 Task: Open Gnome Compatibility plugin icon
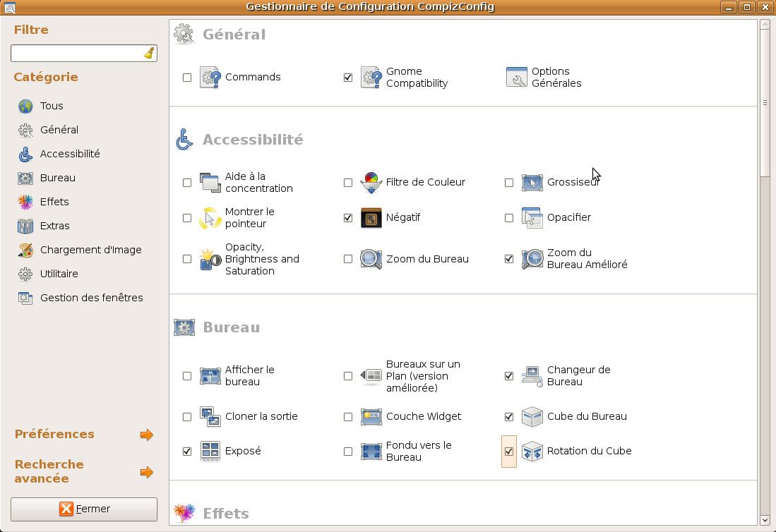371,77
